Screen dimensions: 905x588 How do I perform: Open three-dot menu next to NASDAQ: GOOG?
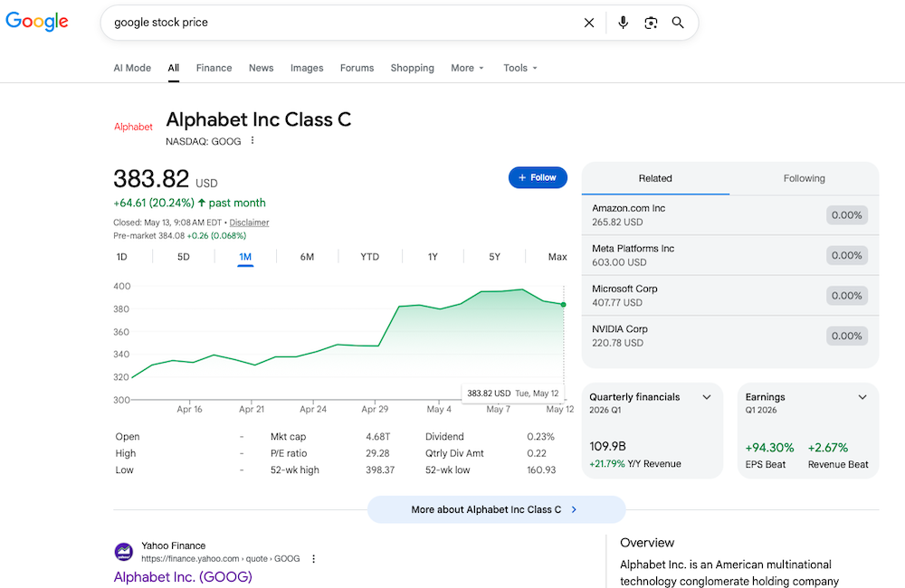[x=252, y=140]
